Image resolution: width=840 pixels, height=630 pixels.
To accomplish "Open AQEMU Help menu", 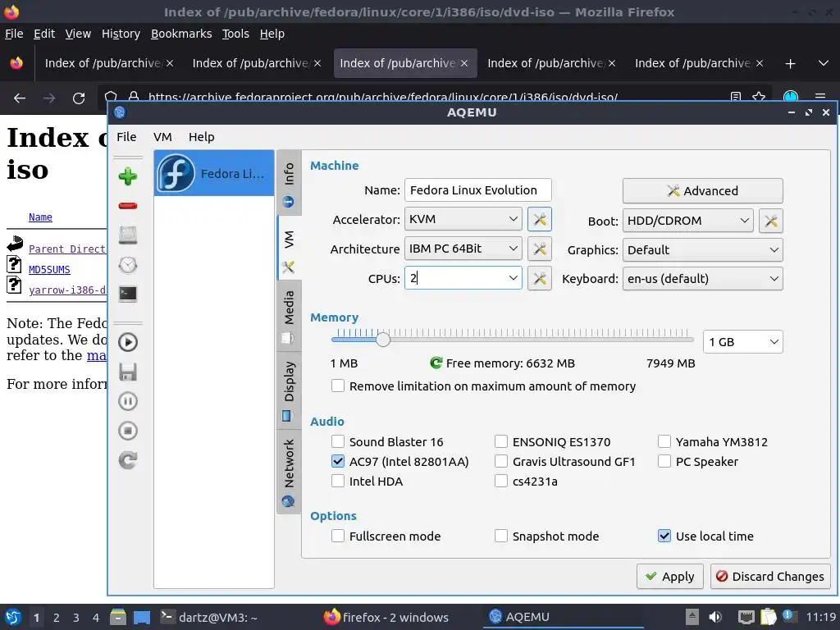I will point(202,137).
